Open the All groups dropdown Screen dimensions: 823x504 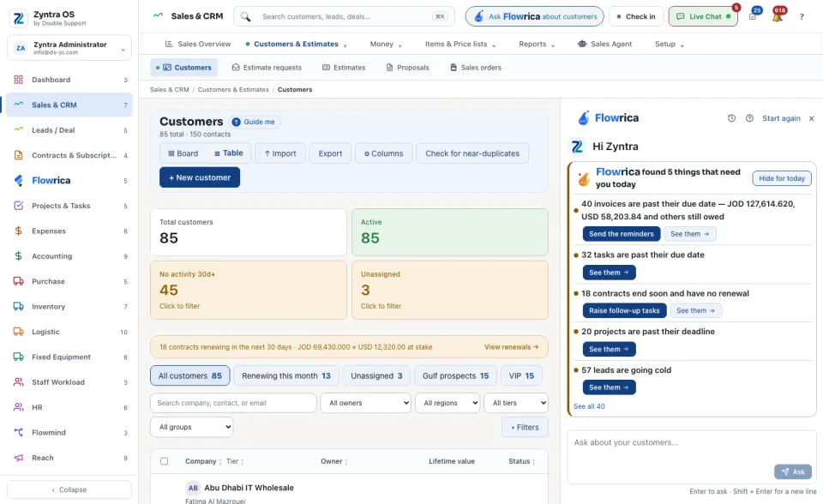pyautogui.click(x=191, y=427)
